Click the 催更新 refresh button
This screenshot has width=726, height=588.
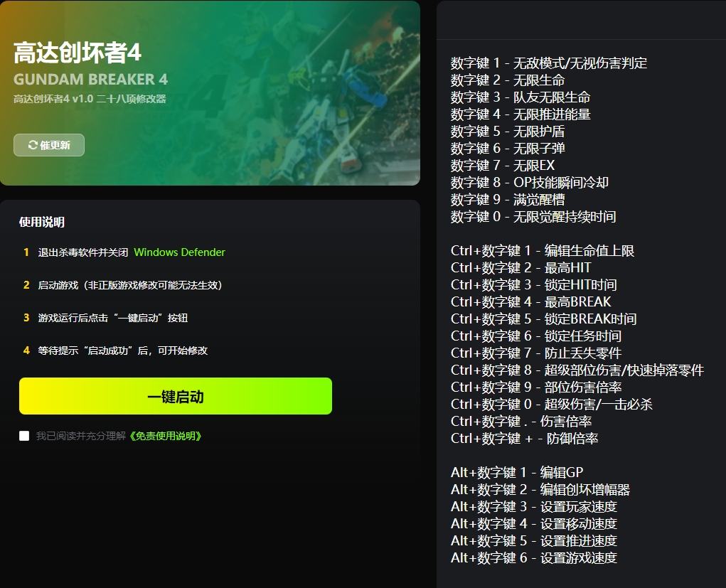click(49, 145)
